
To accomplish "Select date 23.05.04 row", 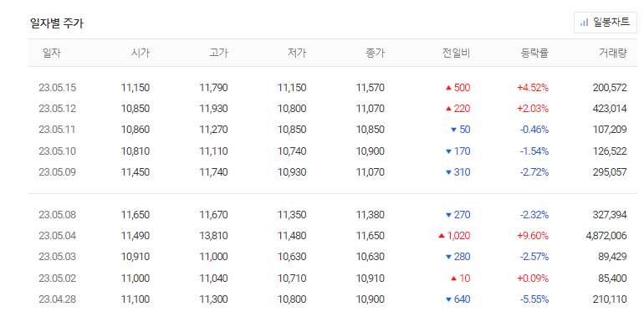I will pyautogui.click(x=333, y=236).
